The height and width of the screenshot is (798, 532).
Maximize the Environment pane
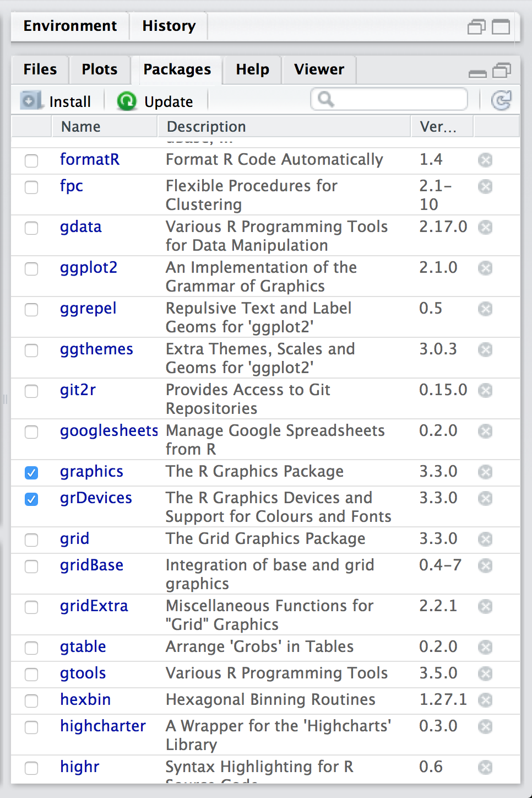(x=501, y=26)
